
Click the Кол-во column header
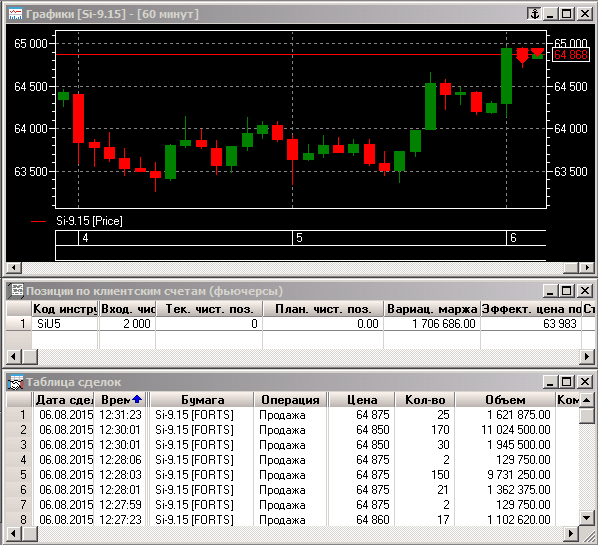pos(425,400)
